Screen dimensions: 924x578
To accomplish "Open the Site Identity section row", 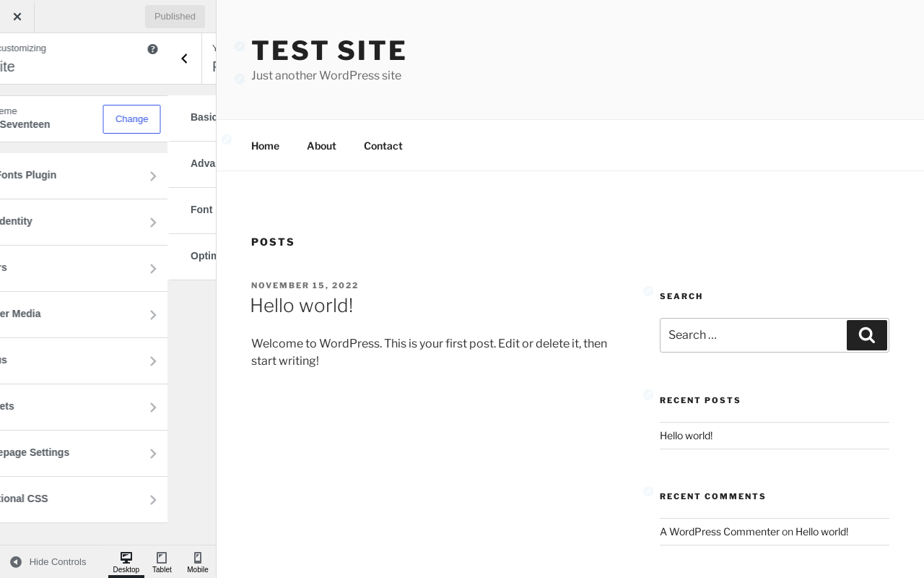I will 84,222.
